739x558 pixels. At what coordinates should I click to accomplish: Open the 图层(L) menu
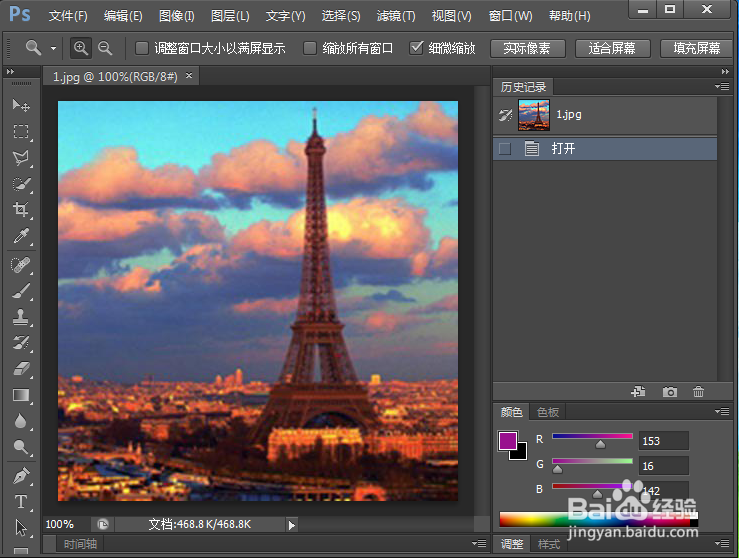230,16
